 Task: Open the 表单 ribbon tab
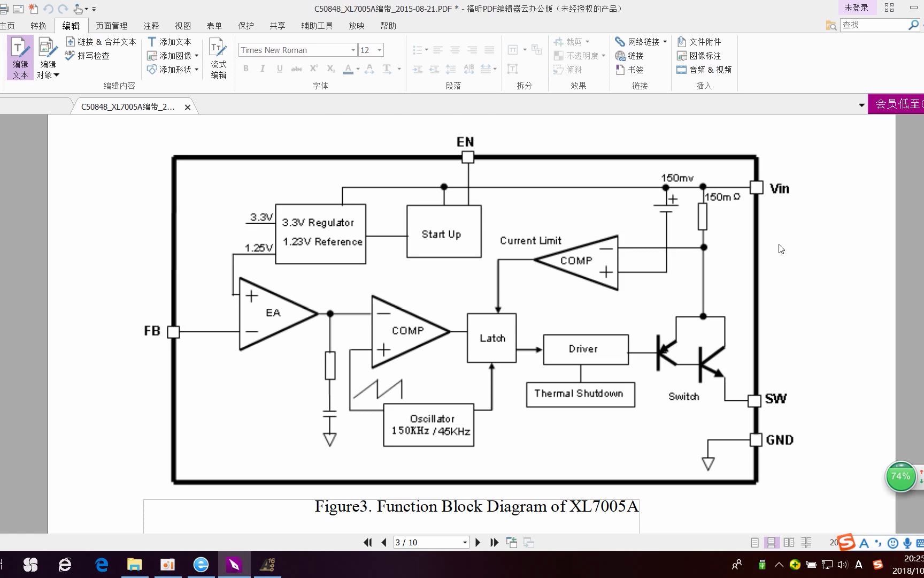pos(214,26)
